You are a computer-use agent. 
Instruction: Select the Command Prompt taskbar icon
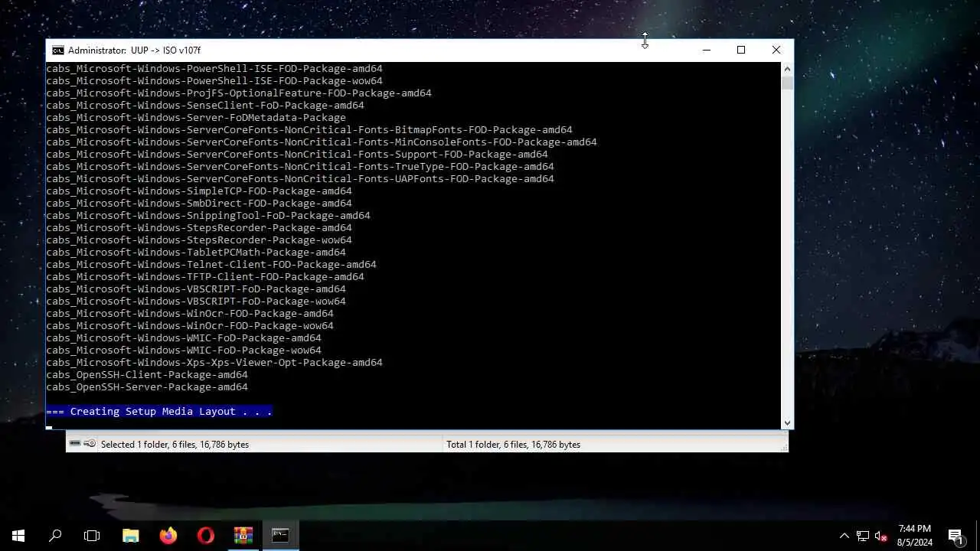point(280,536)
